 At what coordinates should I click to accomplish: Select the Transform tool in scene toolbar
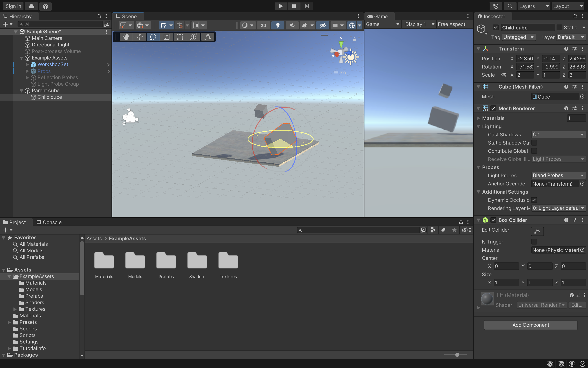(193, 37)
